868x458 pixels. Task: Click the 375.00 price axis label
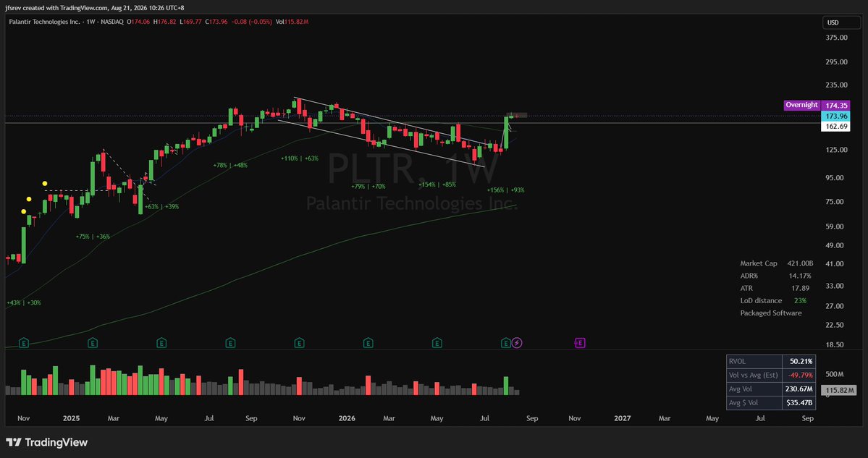pyautogui.click(x=836, y=38)
